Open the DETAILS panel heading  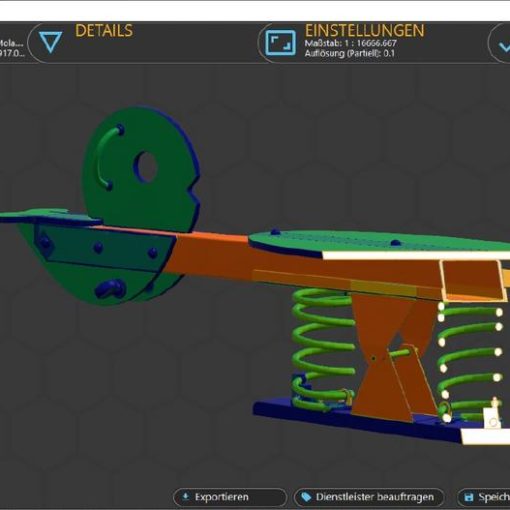tap(104, 31)
